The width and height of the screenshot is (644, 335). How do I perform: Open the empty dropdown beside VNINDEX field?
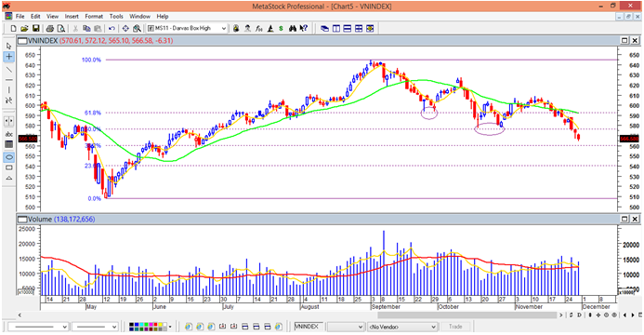tap(346, 327)
